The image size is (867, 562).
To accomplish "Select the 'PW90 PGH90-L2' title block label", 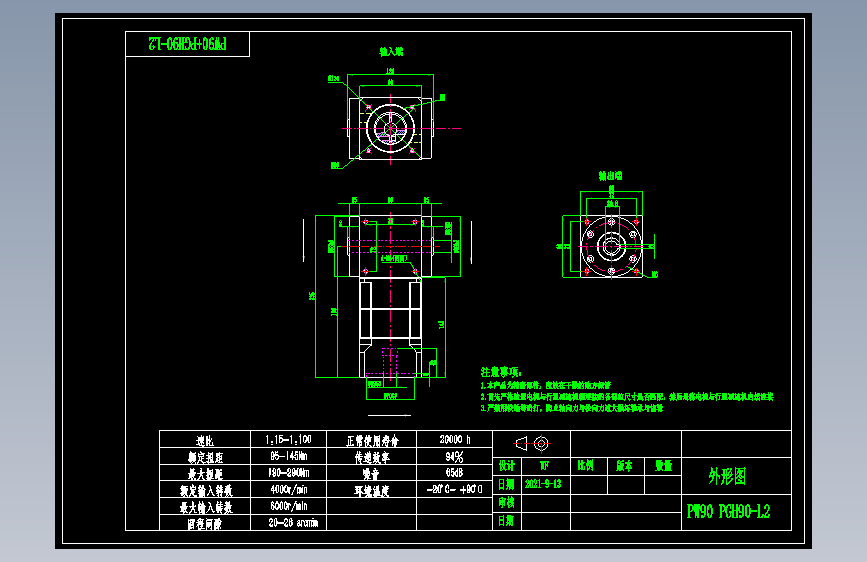I will tap(728, 512).
